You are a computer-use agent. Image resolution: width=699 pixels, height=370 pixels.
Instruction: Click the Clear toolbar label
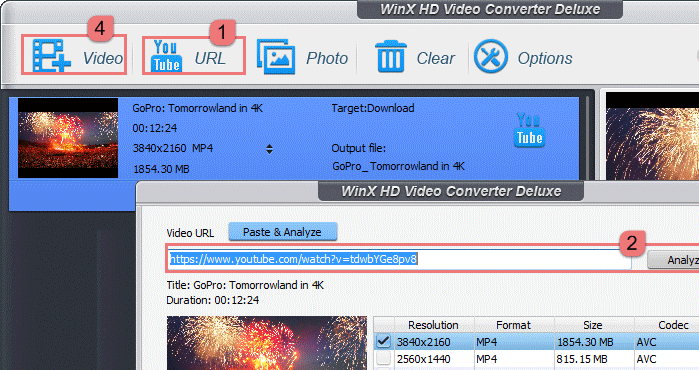(436, 58)
